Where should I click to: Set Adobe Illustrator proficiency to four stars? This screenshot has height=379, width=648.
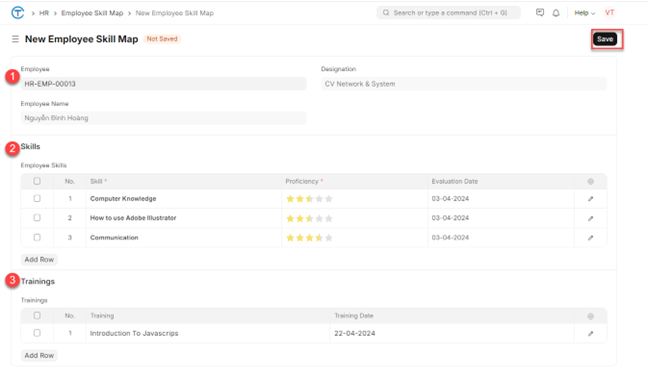319,218
